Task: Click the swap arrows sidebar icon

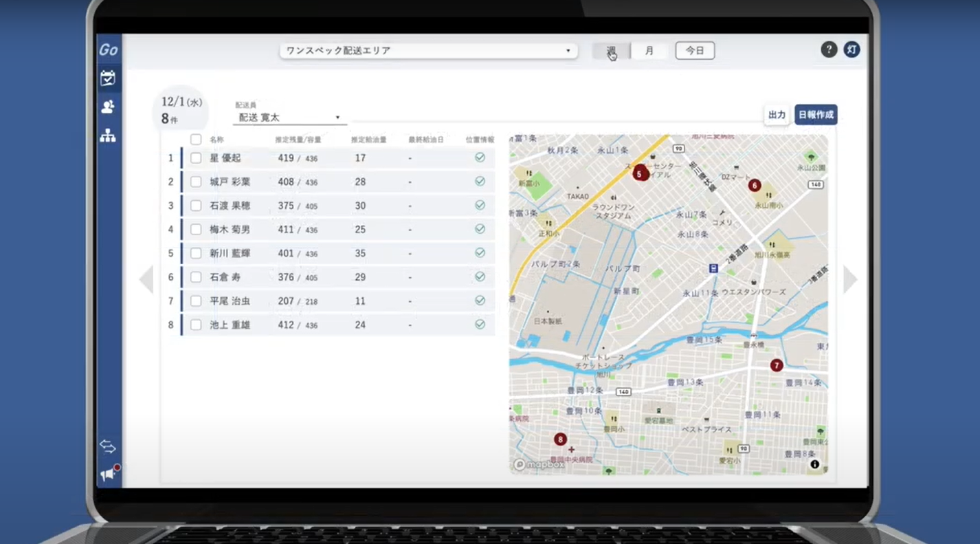Action: click(108, 446)
